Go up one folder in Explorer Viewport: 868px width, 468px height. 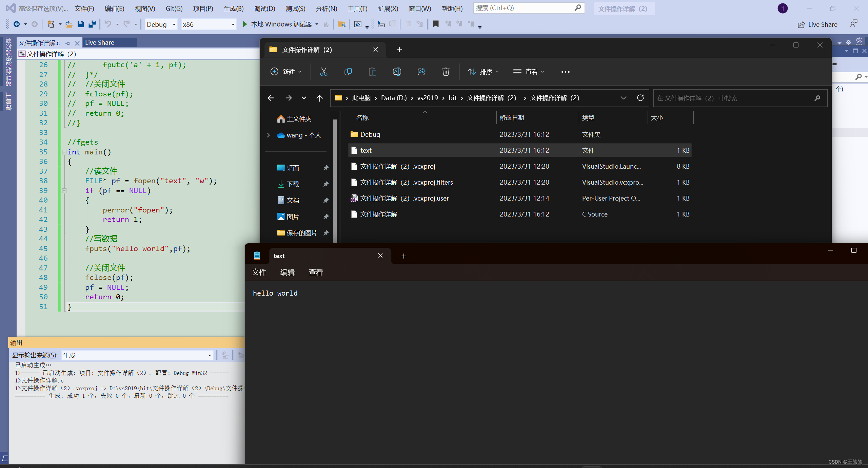pos(319,98)
